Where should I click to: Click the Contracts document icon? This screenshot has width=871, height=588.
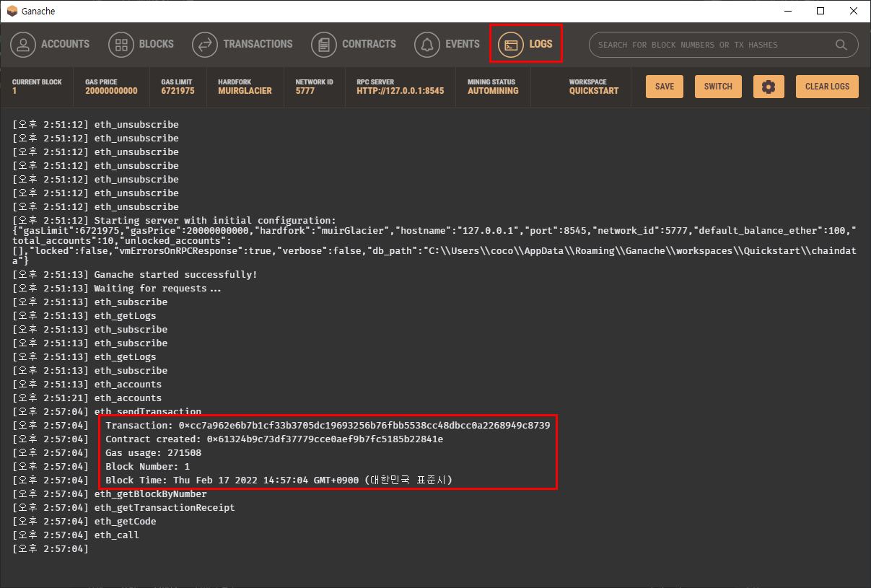tap(323, 45)
